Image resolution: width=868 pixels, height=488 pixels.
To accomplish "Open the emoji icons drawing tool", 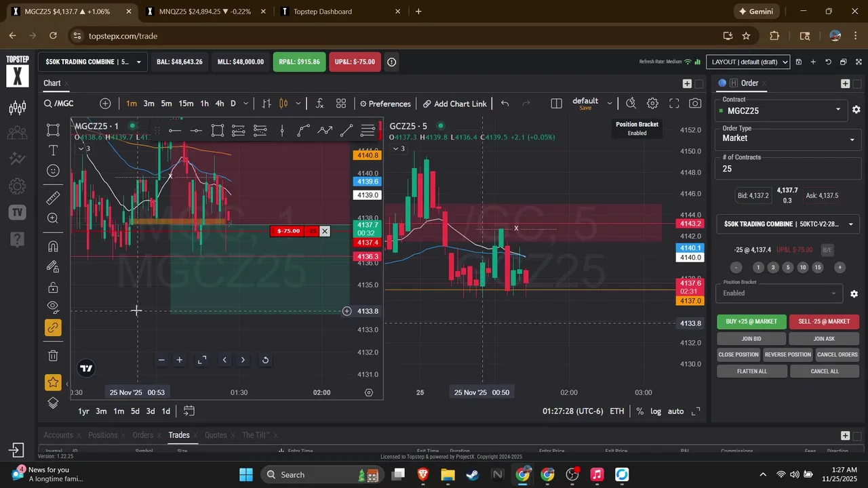I will [53, 171].
